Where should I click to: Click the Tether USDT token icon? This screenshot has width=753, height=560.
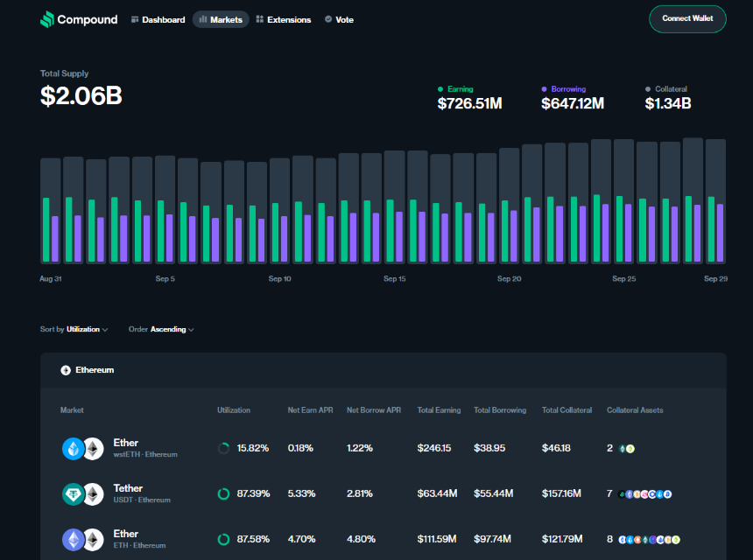pyautogui.click(x=74, y=494)
